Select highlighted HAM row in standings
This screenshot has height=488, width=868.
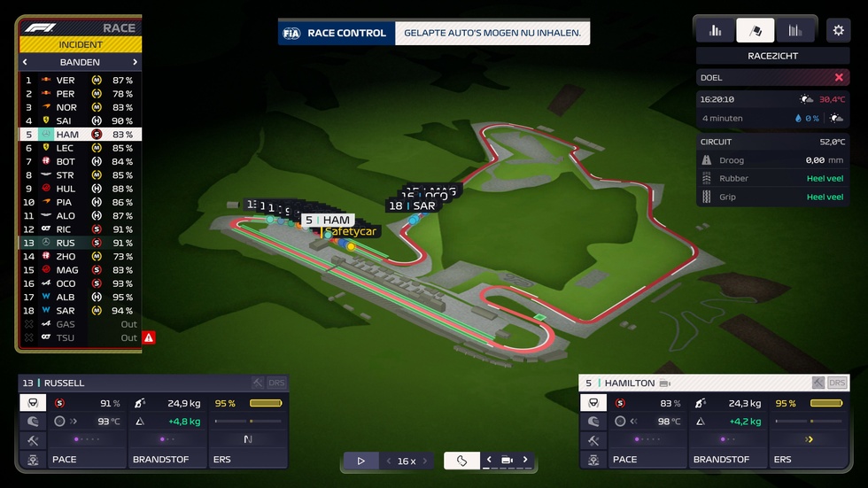click(x=81, y=135)
